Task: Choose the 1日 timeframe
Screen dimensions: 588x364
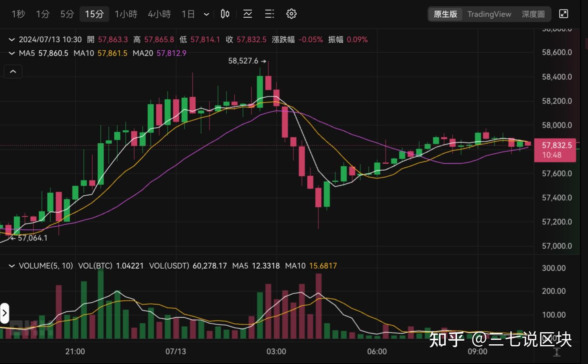Action: click(188, 14)
